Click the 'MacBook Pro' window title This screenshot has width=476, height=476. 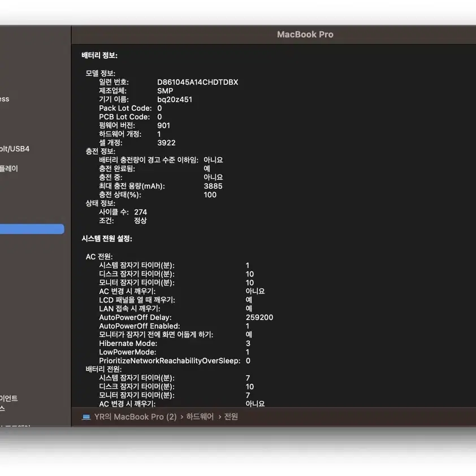pos(305,34)
